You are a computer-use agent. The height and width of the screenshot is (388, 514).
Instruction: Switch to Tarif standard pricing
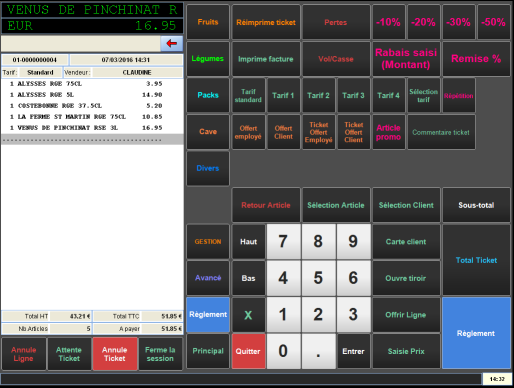248,95
